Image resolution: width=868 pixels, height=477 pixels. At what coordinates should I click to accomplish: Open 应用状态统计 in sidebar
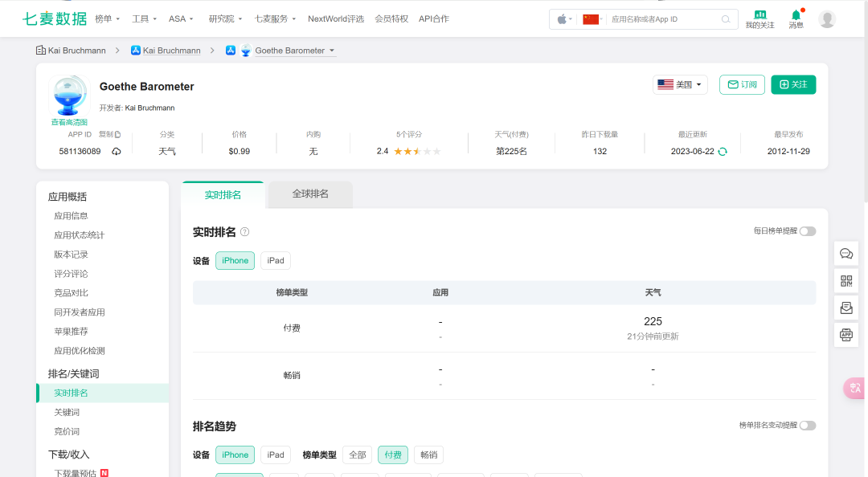(x=79, y=235)
